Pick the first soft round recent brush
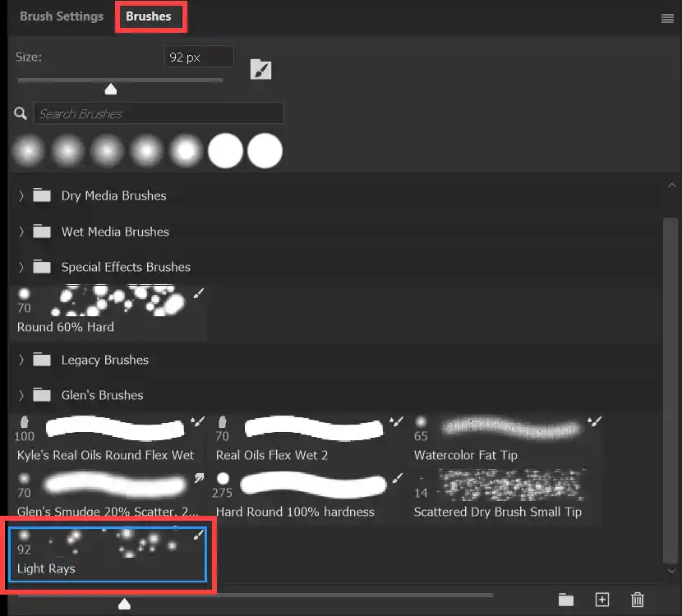The image size is (682, 616). pos(29,151)
